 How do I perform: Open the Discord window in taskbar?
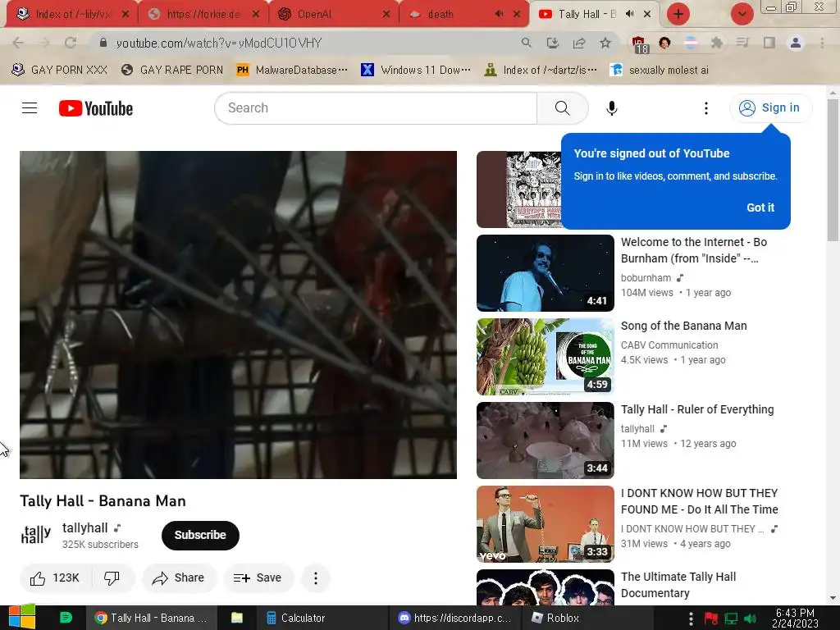454,619
